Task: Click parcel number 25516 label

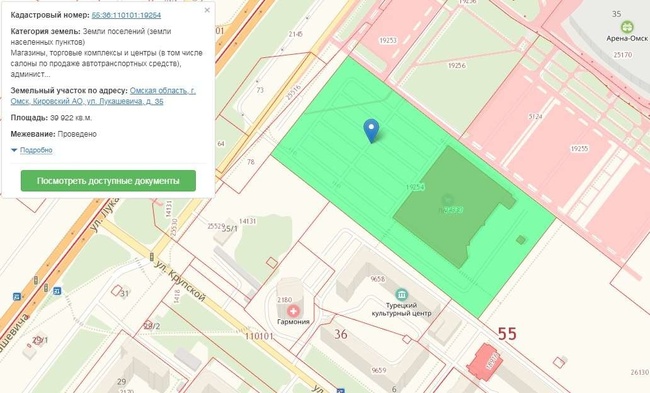Action: click(293, 93)
